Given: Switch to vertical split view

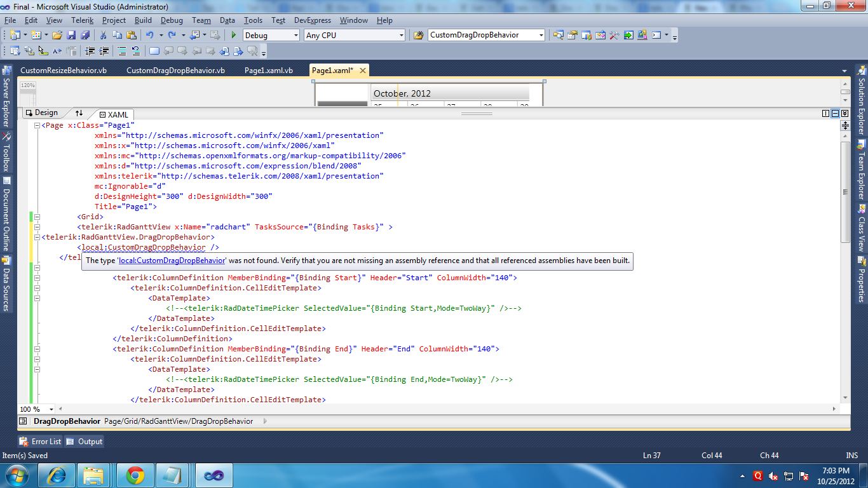Looking at the screenshot, I should (x=826, y=114).
